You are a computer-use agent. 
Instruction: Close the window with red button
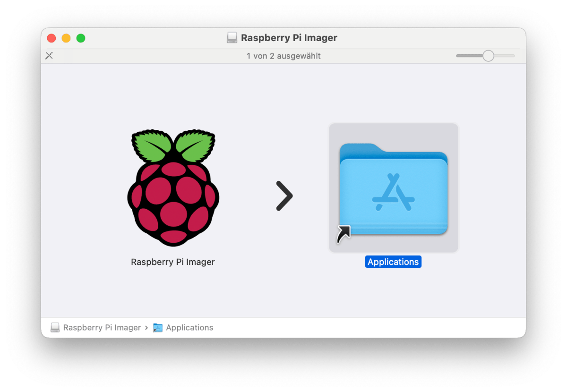click(x=52, y=38)
